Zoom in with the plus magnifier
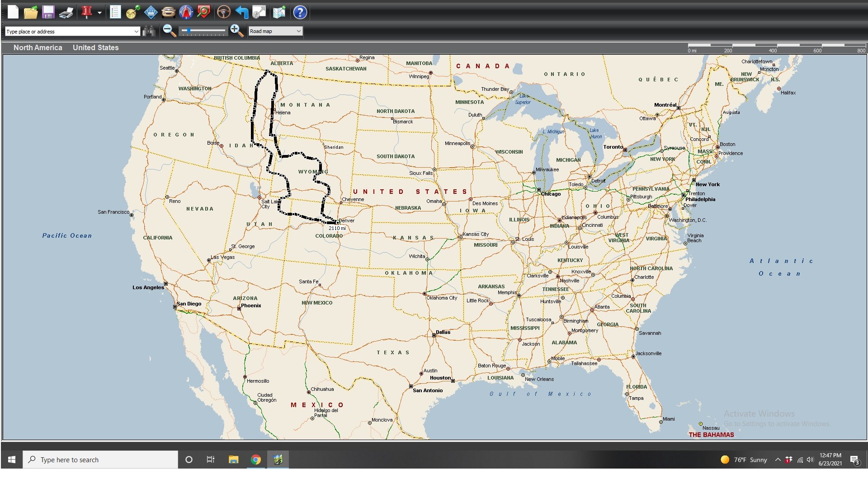Screen dimensions: 868x488 [236, 31]
